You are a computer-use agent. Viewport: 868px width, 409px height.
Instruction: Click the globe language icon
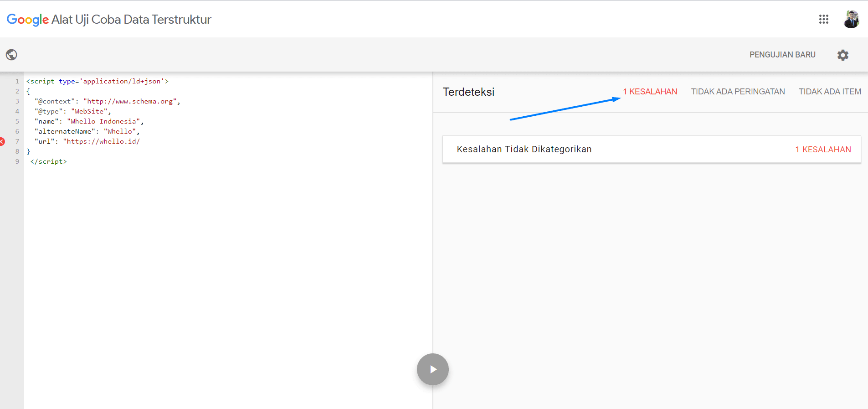click(x=11, y=55)
